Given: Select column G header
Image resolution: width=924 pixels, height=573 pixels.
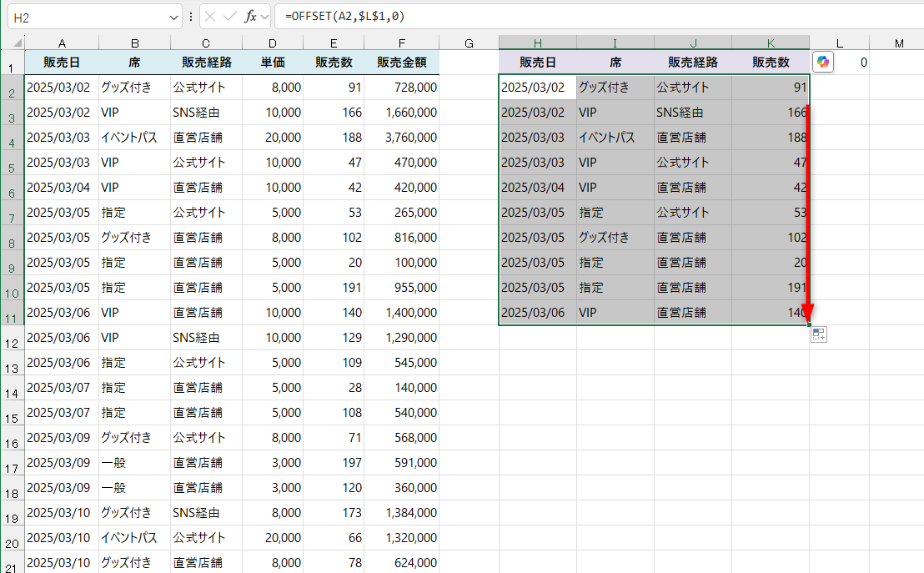Looking at the screenshot, I should click(469, 43).
